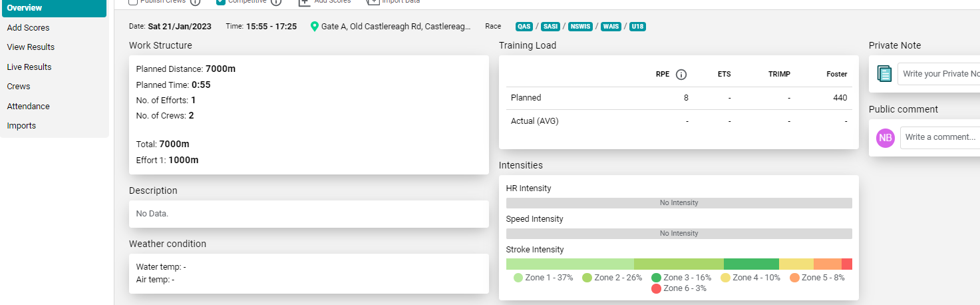
Task: Click the HR Intensity 'No Intensity' bar
Action: tap(679, 203)
